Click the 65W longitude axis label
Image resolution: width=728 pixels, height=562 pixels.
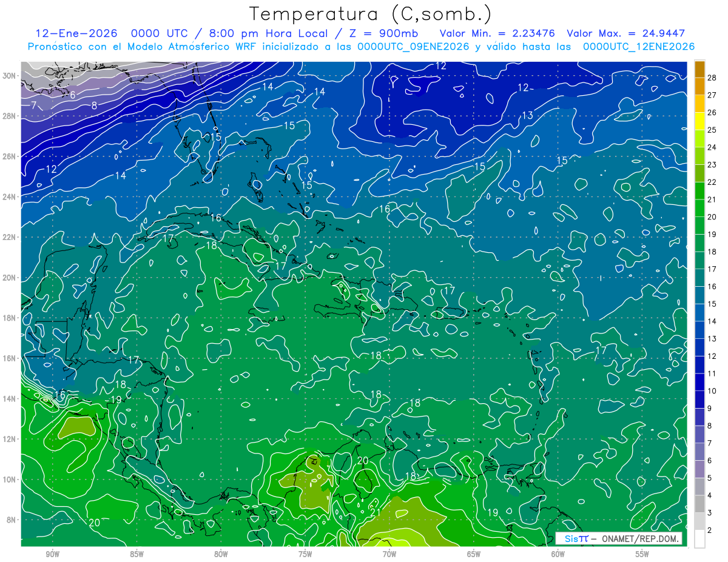(x=474, y=554)
